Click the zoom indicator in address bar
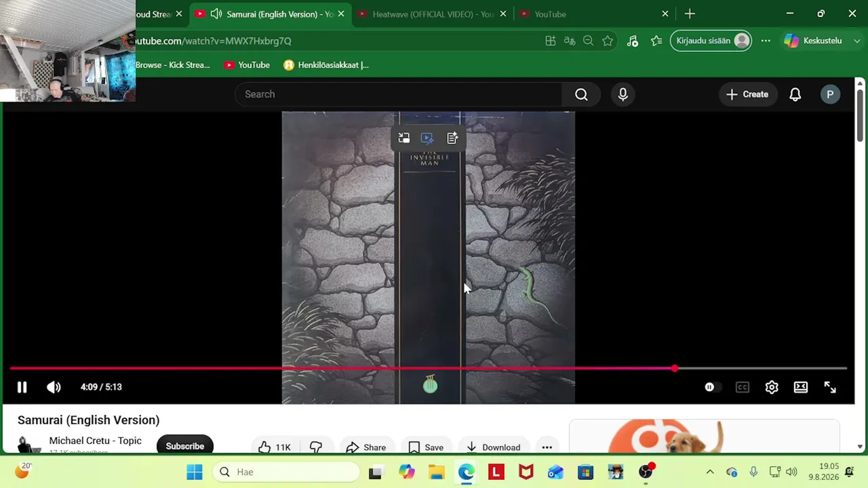This screenshot has width=868, height=488. 589,41
